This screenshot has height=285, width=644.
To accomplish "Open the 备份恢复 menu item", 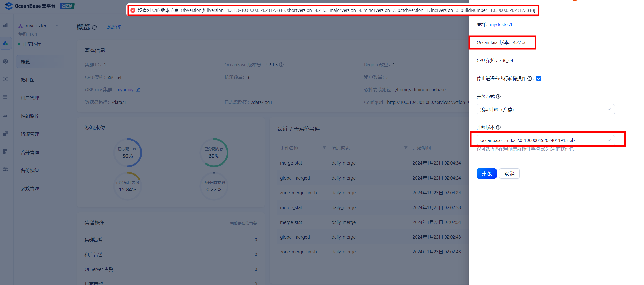I will pos(30,170).
